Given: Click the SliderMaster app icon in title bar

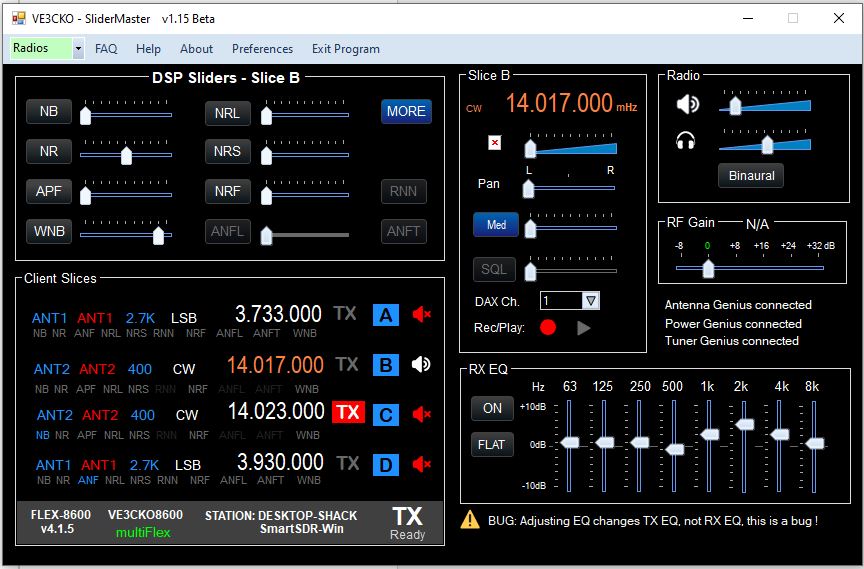Looking at the screenshot, I should [19, 18].
